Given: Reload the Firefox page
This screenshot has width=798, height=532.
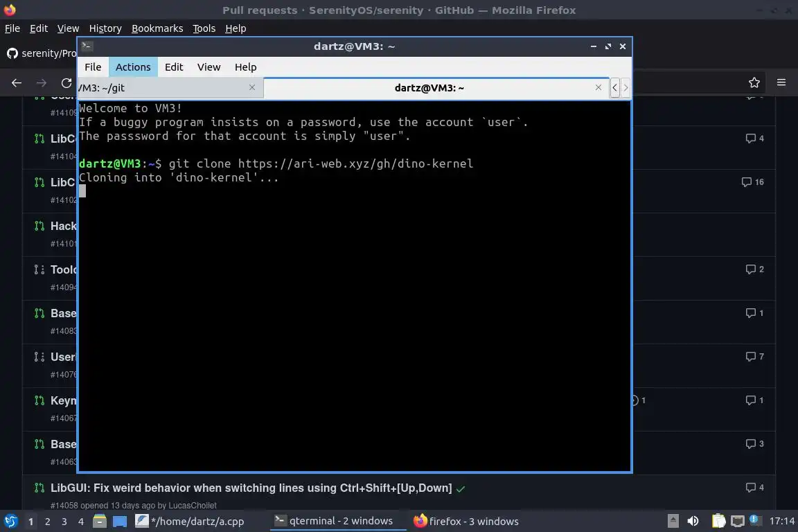Looking at the screenshot, I should pos(66,82).
